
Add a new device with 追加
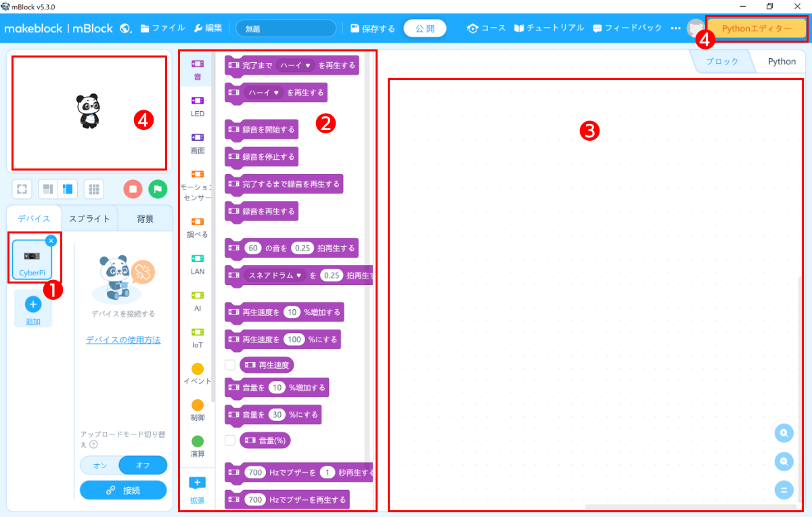(33, 310)
